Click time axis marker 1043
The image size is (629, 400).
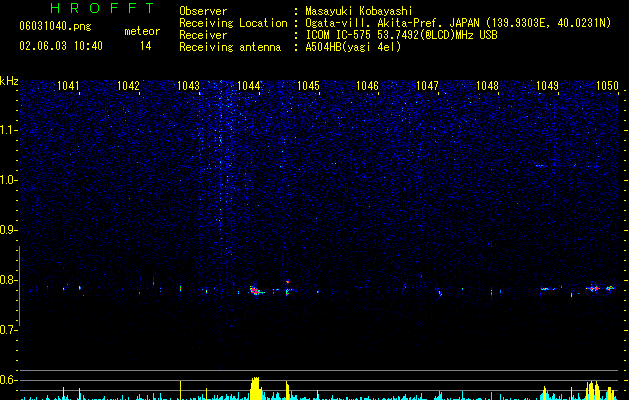[188, 85]
